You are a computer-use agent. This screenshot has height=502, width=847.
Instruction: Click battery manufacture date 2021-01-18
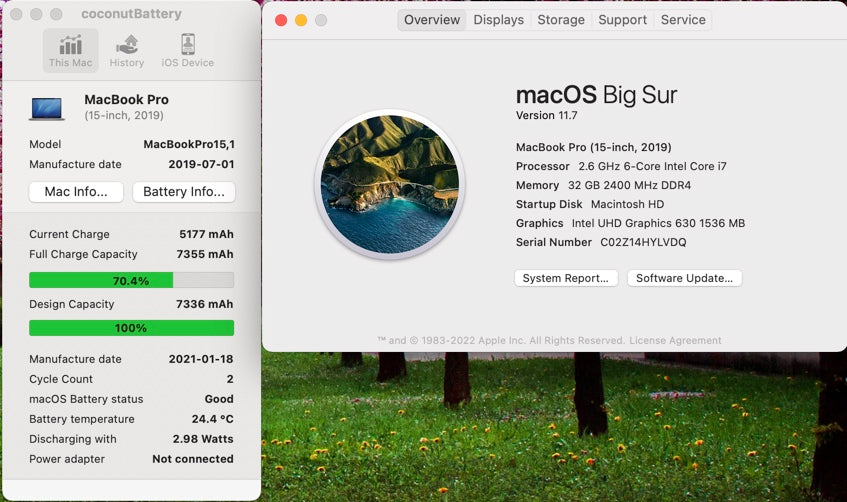point(201,359)
